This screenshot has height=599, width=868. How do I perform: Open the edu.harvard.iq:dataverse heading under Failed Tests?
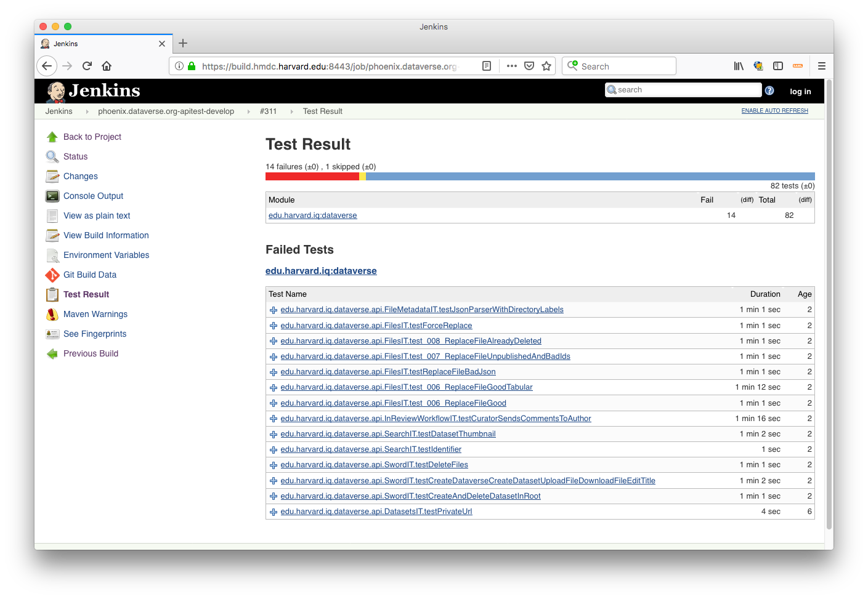(321, 271)
